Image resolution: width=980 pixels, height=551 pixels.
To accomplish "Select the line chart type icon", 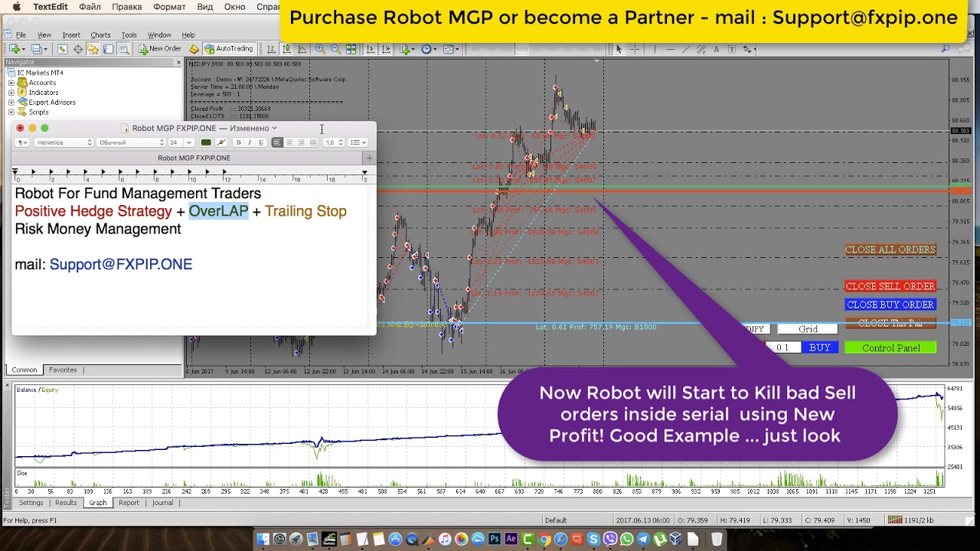I will click(302, 49).
